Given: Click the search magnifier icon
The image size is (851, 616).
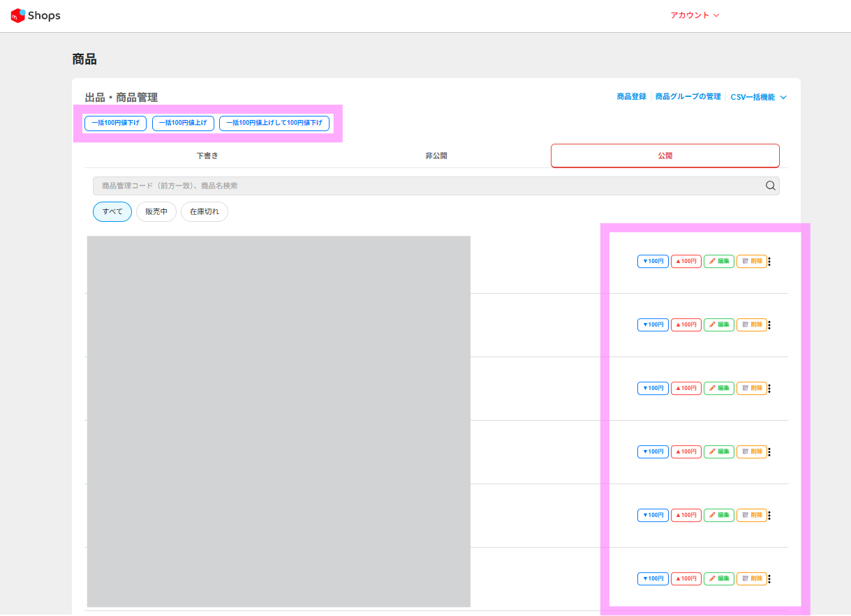Looking at the screenshot, I should [770, 186].
